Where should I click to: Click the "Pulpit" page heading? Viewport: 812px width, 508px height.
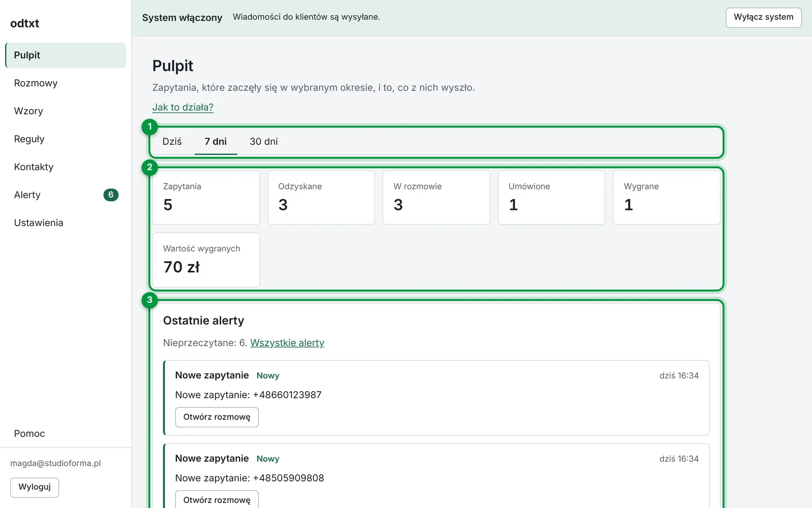click(173, 66)
